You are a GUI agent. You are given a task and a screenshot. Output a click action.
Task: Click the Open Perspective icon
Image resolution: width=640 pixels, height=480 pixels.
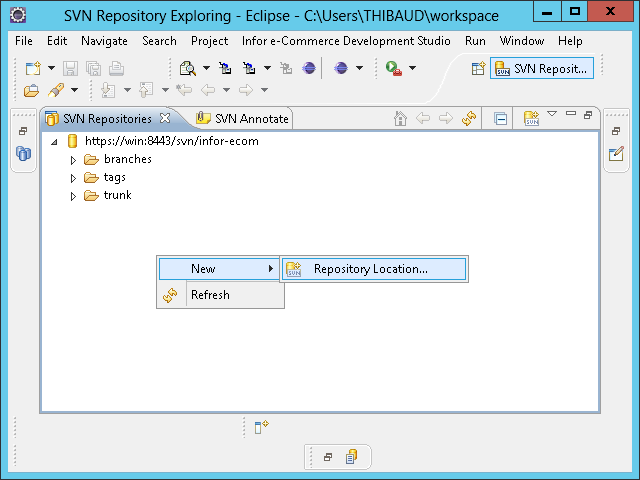478,69
